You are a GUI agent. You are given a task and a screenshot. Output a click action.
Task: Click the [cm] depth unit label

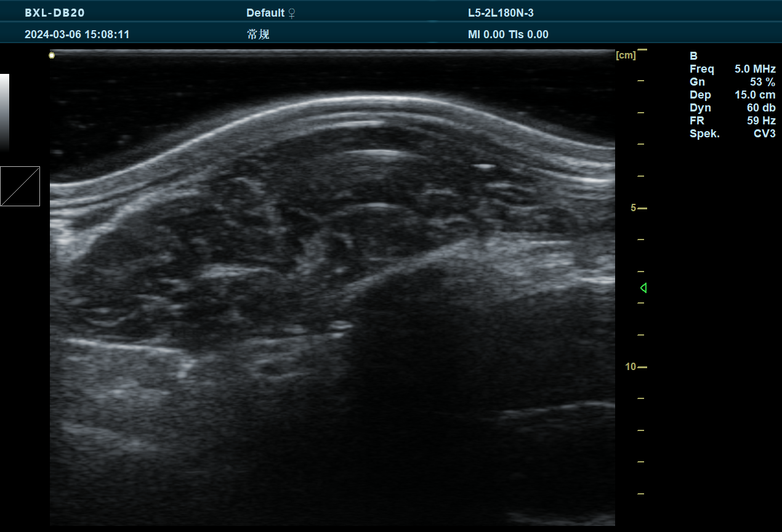coord(626,55)
